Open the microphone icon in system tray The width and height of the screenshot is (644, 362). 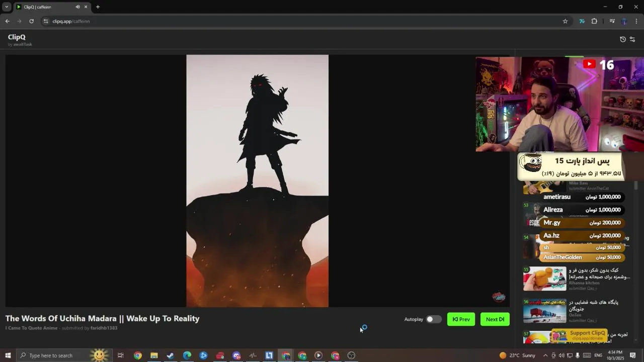coord(577,355)
